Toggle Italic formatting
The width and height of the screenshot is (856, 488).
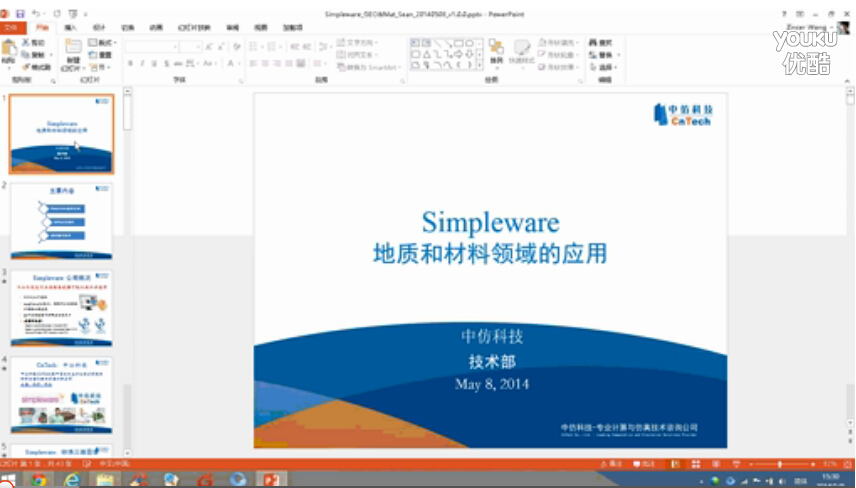(x=142, y=64)
